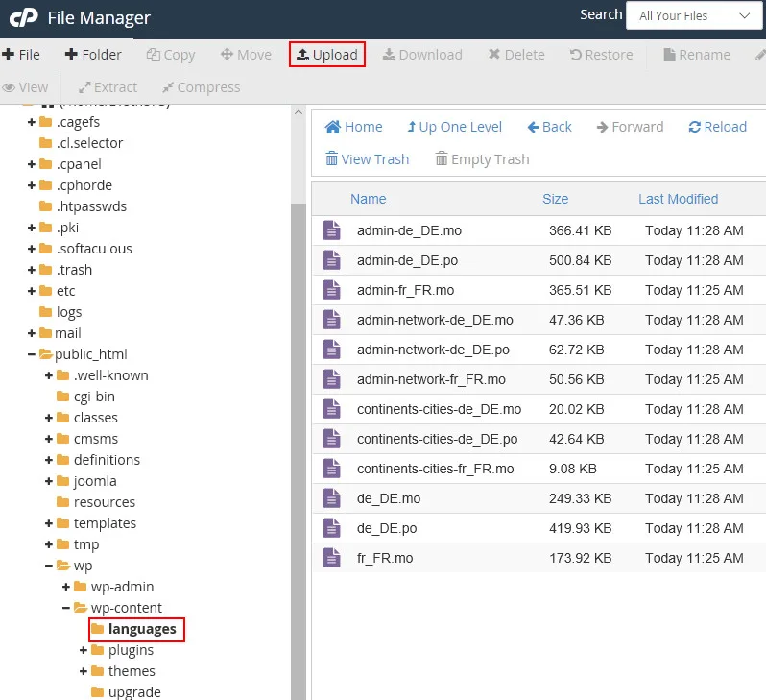Go Back to previous folder
Image resolution: width=766 pixels, height=700 pixels.
click(x=549, y=127)
